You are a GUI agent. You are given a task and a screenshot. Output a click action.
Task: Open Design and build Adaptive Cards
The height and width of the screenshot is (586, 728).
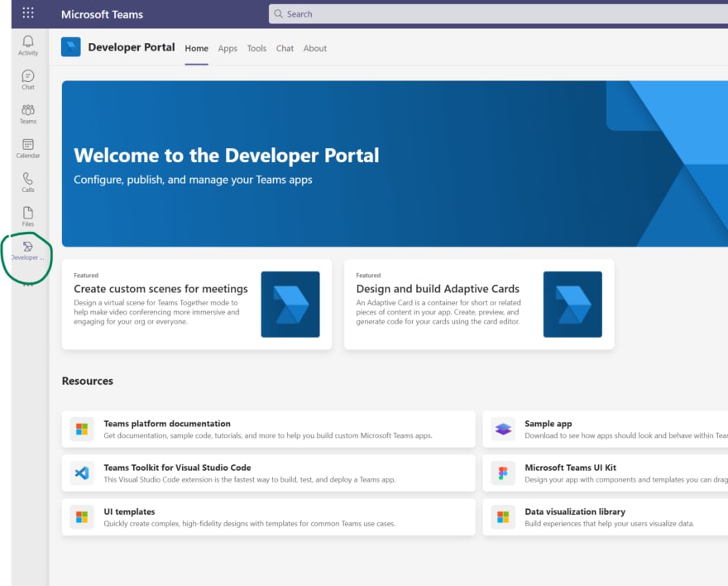tap(479, 304)
